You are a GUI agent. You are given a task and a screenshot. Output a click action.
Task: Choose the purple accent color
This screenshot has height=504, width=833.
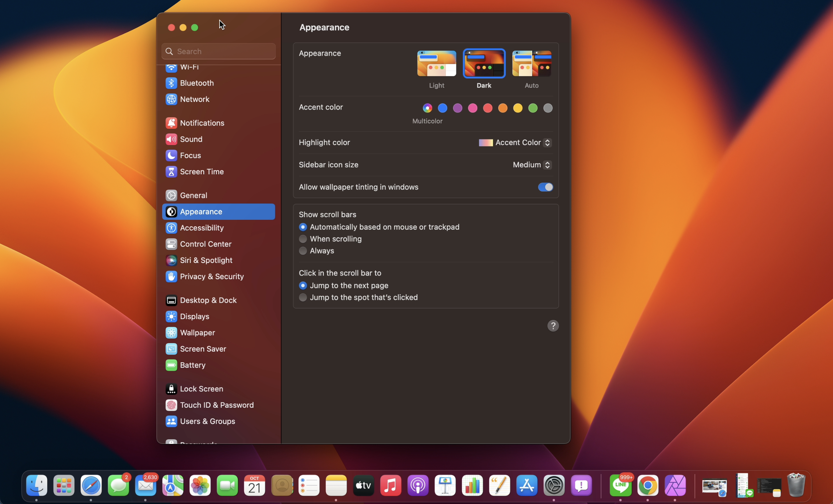tap(457, 108)
